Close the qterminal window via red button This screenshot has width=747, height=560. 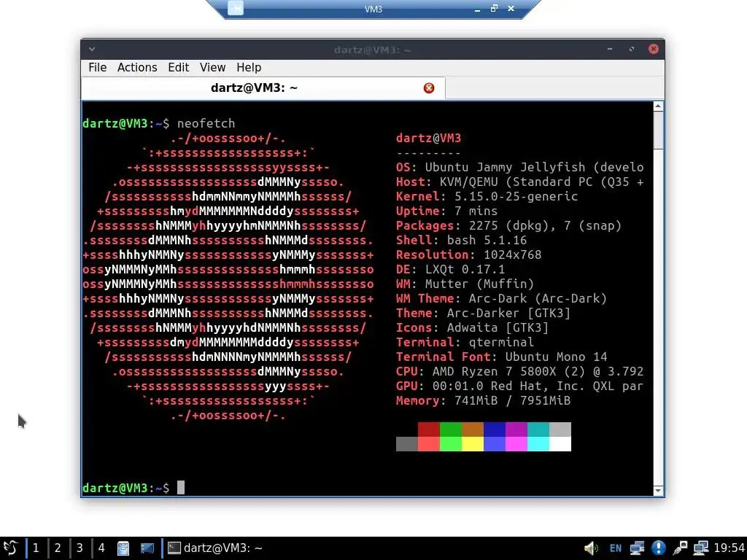(654, 49)
